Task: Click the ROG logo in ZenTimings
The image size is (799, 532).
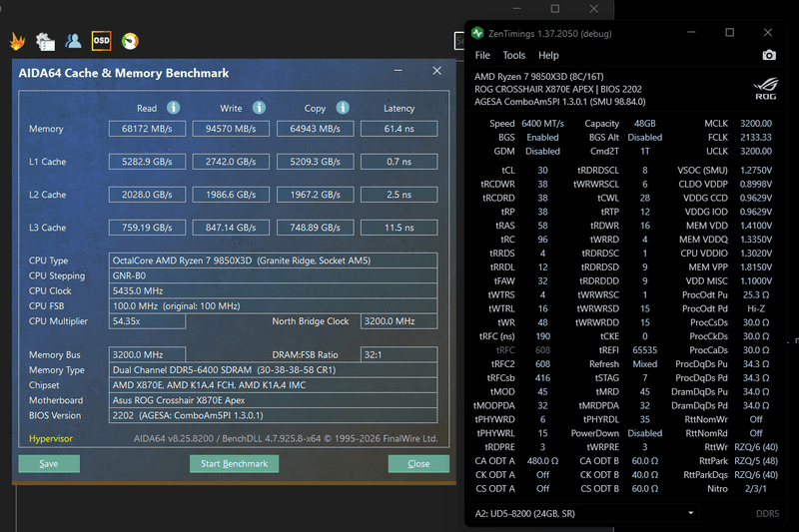Action: click(766, 88)
